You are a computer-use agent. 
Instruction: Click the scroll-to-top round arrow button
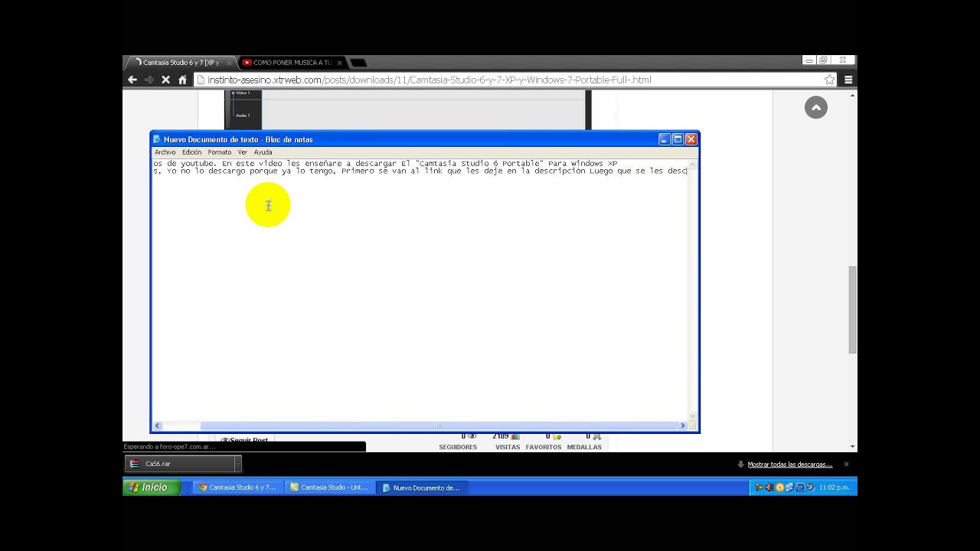coord(816,108)
